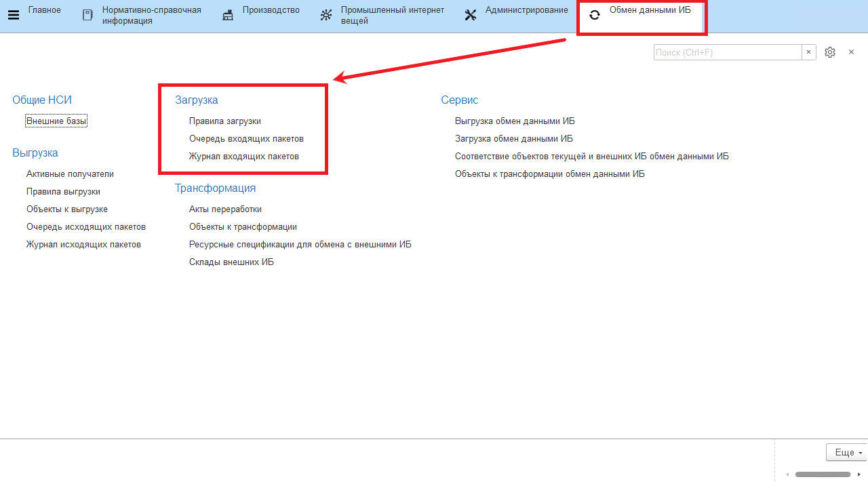Expand the Еще dropdown button
The height and width of the screenshot is (488, 868).
846,452
